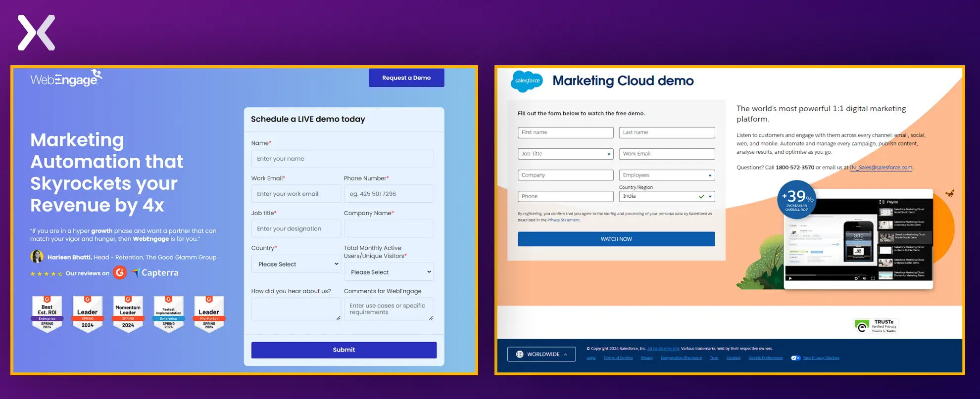Open the G2 reviews icon
Viewport: 980px width, 399px height.
(x=120, y=272)
